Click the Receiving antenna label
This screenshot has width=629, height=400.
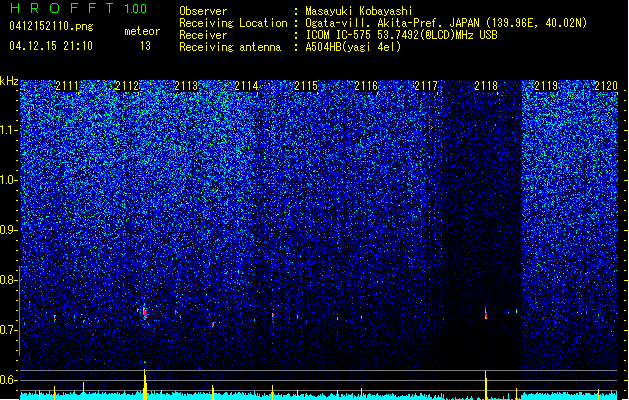tap(230, 47)
